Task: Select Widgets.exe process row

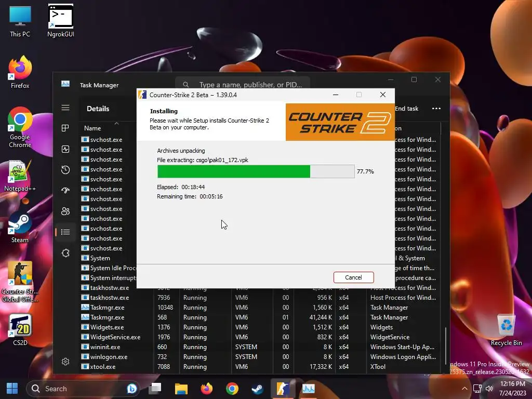Action: (260, 327)
